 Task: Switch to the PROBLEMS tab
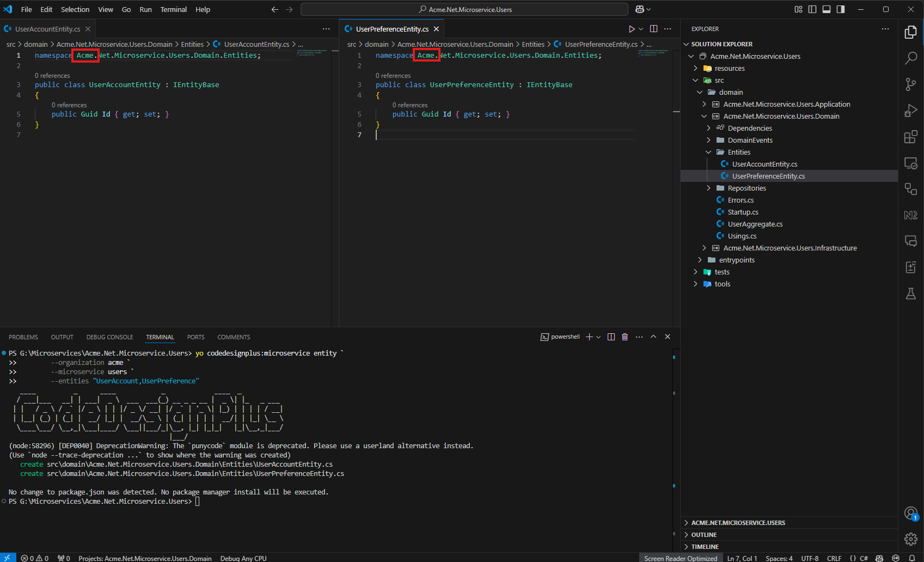click(x=23, y=337)
